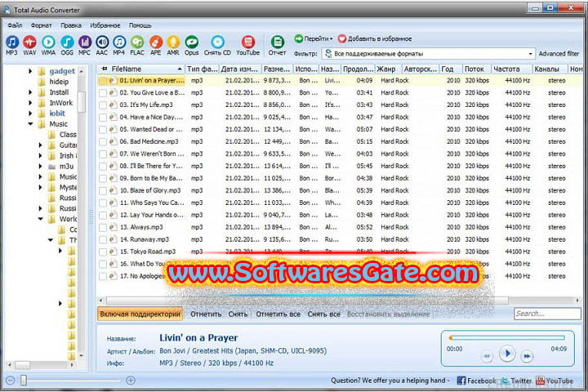The width and height of the screenshot is (588, 392).
Task: Tick checkbox for 15. Tokyo Road.mp3
Action: point(103,252)
